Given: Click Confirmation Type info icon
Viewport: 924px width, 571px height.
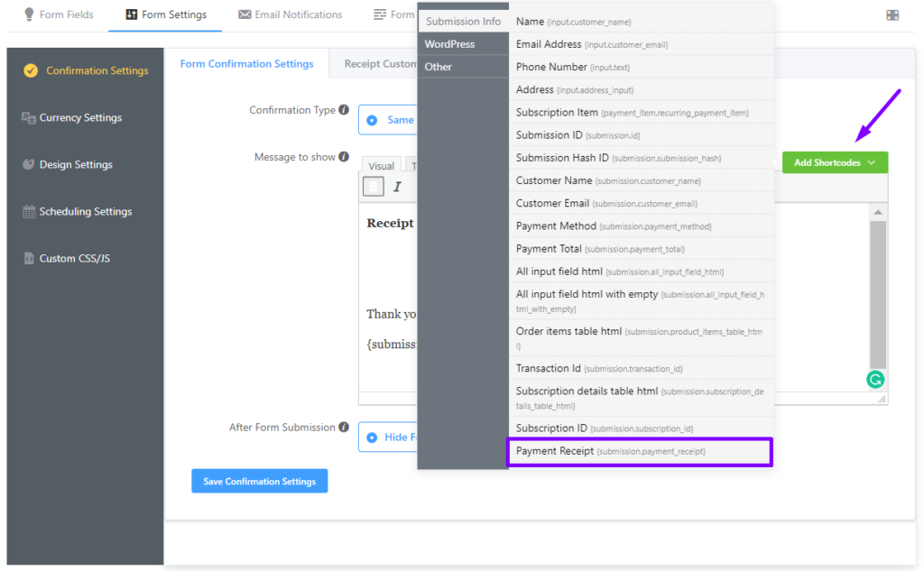Looking at the screenshot, I should 344,110.
